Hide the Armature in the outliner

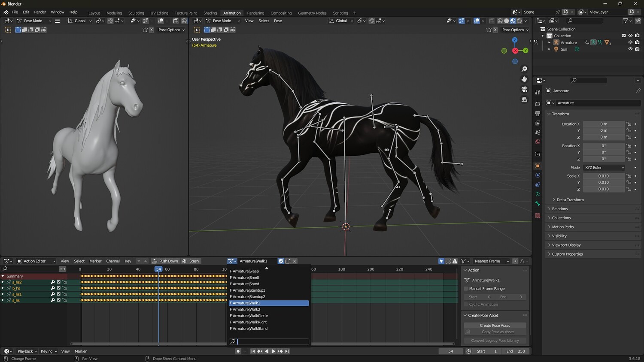pos(630,42)
